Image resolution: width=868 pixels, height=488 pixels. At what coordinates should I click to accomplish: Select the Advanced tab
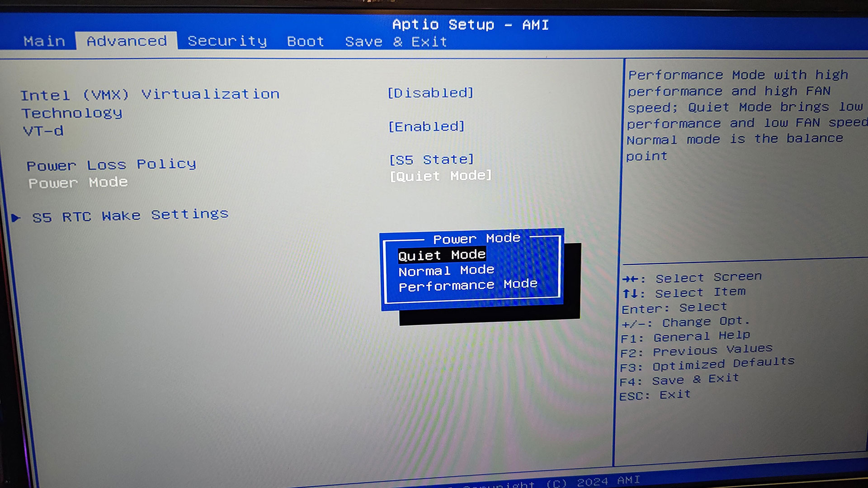(x=127, y=41)
